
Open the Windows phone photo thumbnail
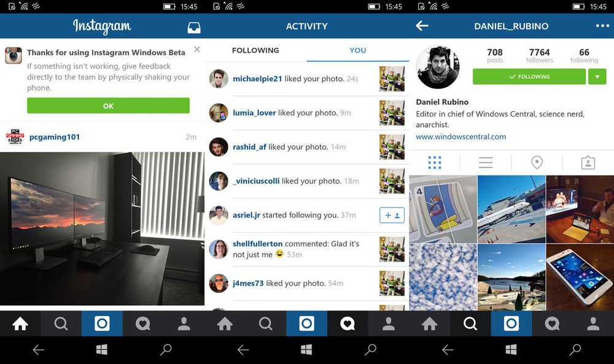pyautogui.click(x=580, y=277)
